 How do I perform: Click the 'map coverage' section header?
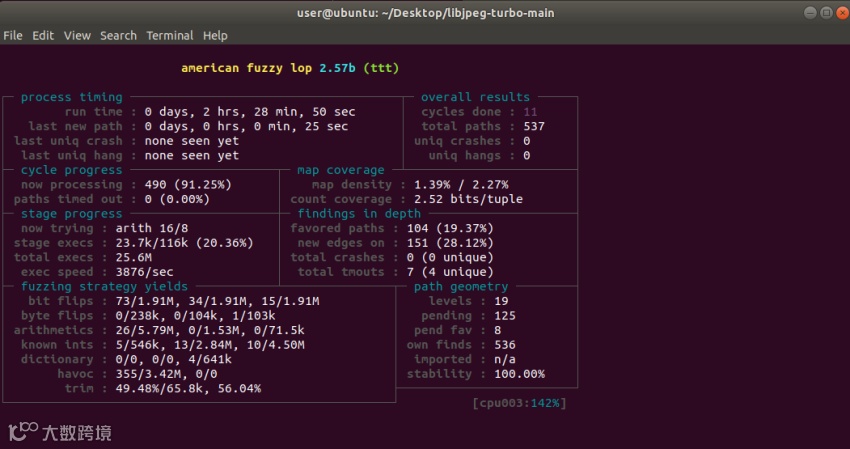pos(340,170)
